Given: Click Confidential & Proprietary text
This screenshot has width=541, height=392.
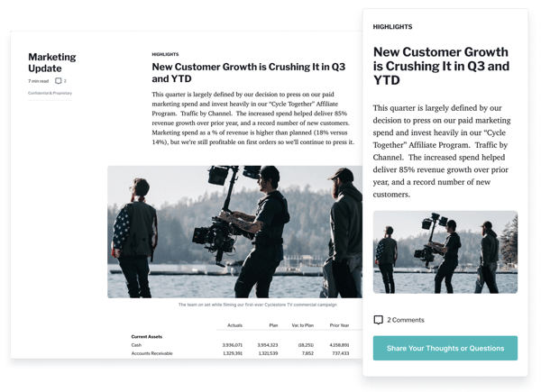Looking at the screenshot, I should (x=50, y=93).
